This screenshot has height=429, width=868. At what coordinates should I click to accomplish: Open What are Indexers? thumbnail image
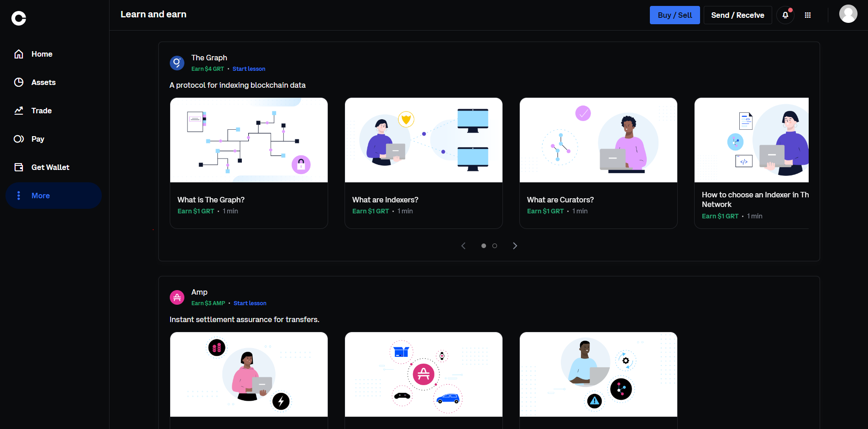(x=424, y=140)
